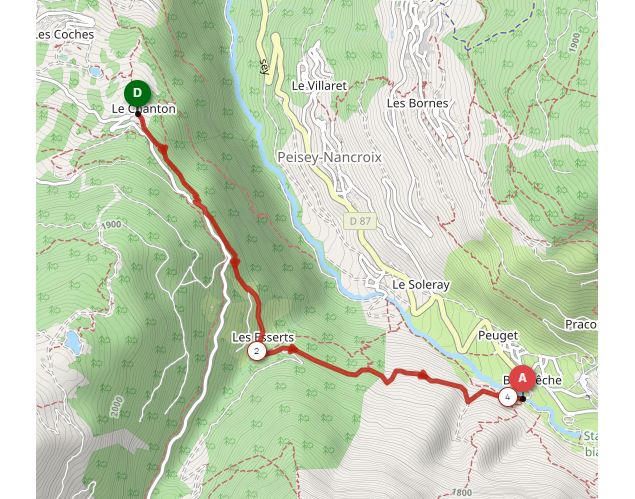Click the black dot beside waypoint 4
Image resolution: width=635 pixels, height=499 pixels.
[523, 399]
